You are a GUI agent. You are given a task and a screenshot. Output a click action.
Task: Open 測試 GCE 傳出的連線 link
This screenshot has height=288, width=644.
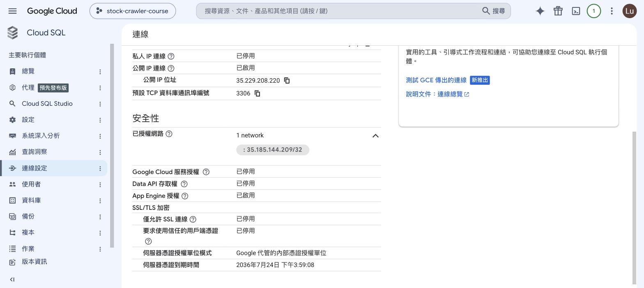pyautogui.click(x=436, y=80)
